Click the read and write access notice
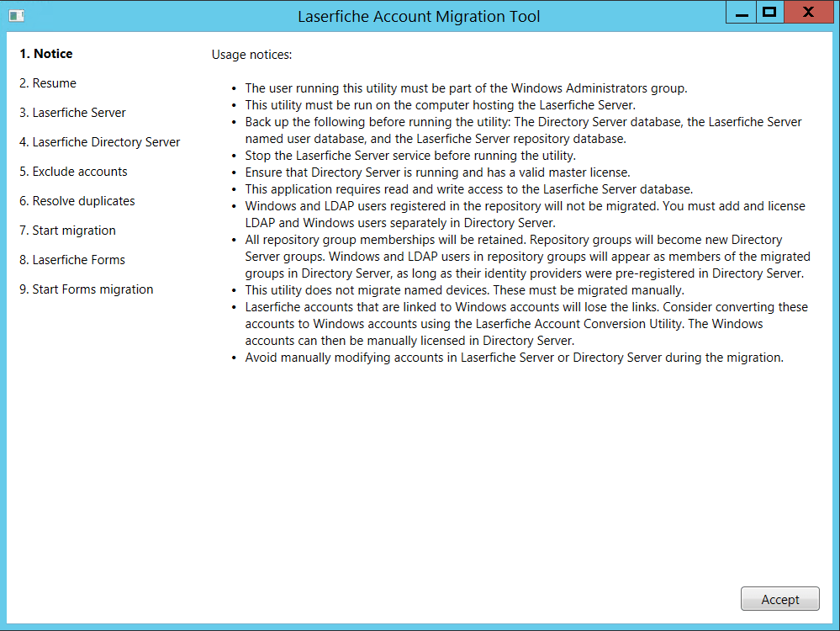840x631 pixels. click(x=468, y=189)
